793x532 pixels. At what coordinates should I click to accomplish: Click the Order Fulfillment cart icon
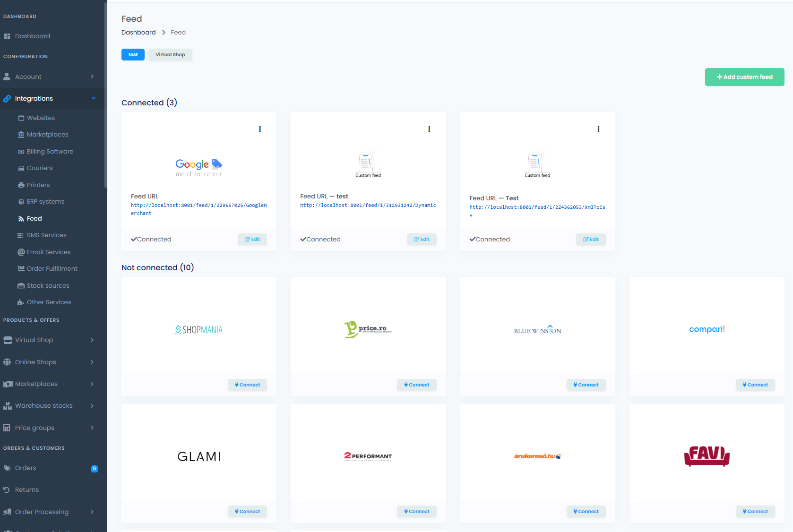click(x=21, y=269)
